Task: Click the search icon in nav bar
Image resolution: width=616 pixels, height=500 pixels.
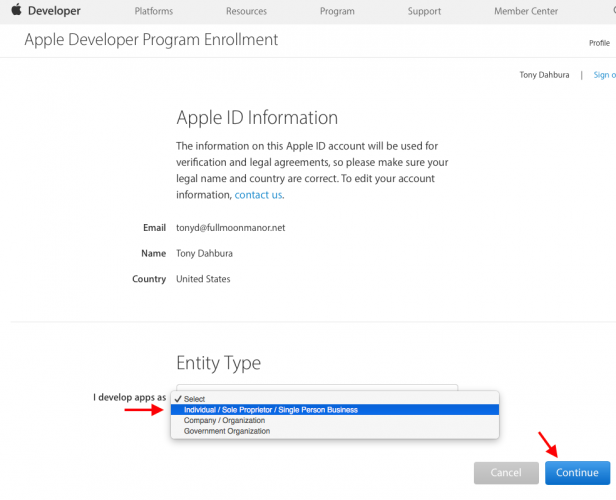Action: pyautogui.click(x=614, y=10)
